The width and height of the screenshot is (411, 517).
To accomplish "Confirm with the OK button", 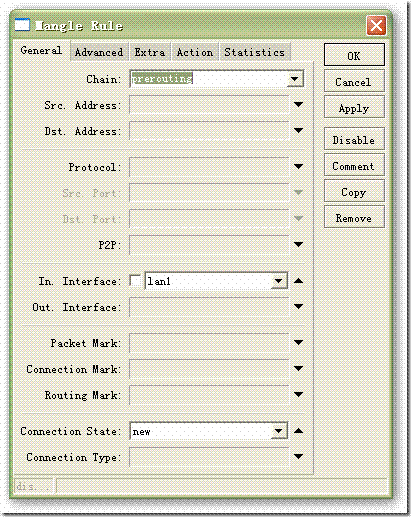I will click(354, 55).
